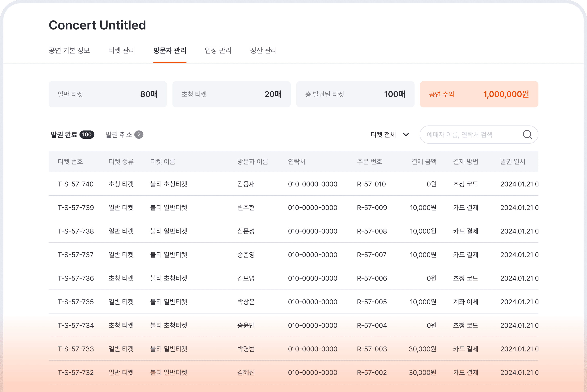Open the 티켓 전체 ticket filter

pos(383,134)
